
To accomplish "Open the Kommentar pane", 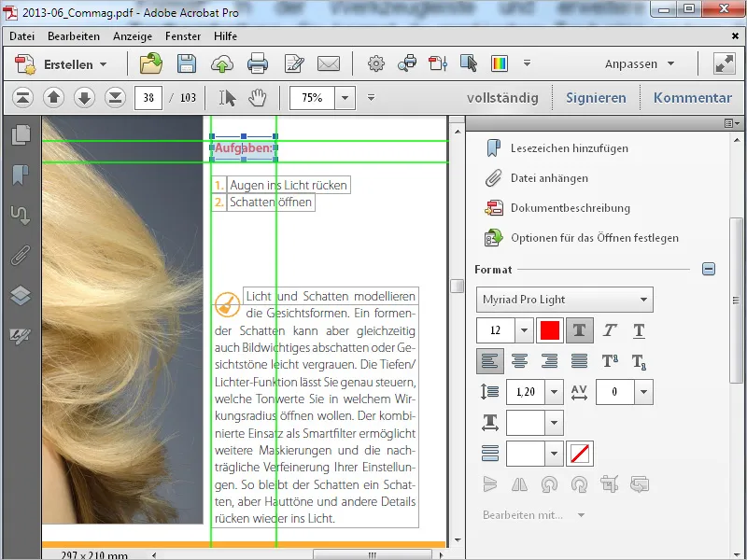I will (693, 98).
